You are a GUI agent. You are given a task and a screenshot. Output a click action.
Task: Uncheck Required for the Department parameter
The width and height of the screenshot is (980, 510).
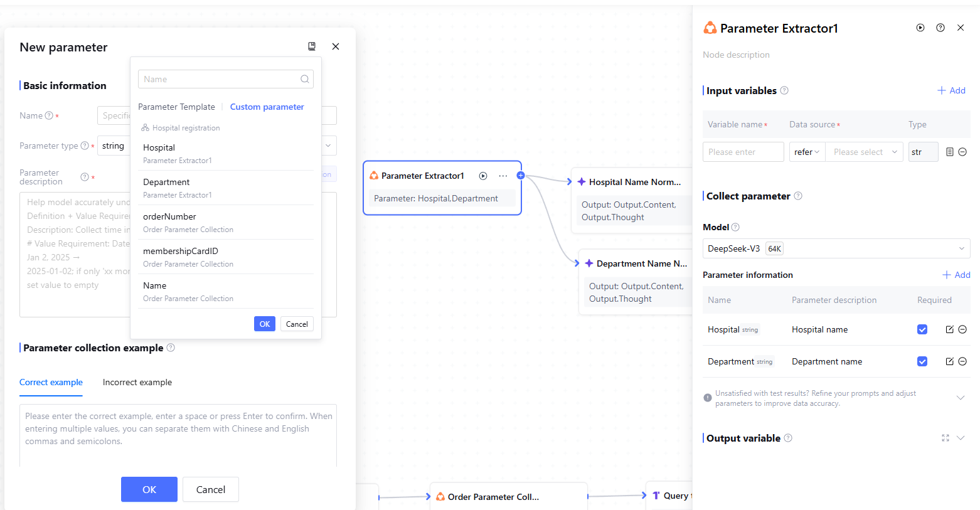click(922, 361)
